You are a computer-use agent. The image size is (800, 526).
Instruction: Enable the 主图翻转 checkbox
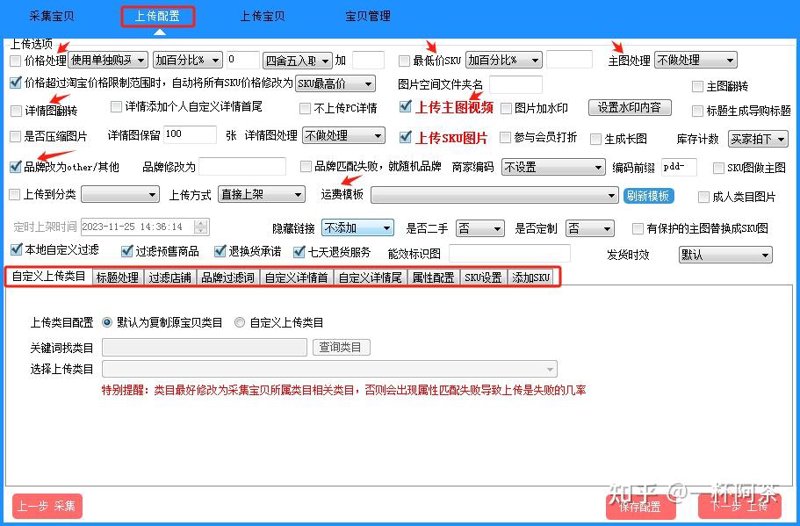[697, 86]
